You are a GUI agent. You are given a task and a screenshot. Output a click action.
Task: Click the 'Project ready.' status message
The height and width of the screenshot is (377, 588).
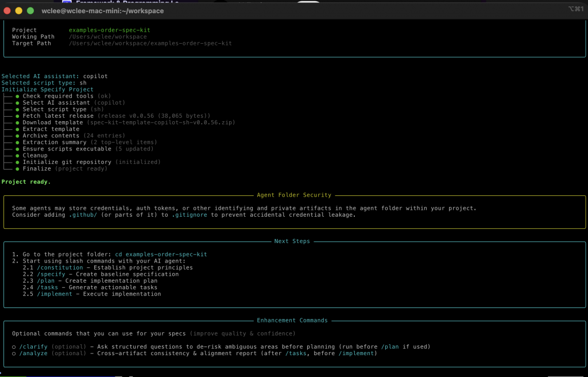(26, 182)
